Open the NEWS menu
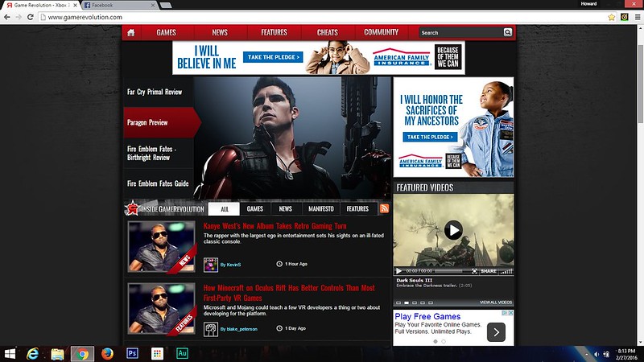The height and width of the screenshot is (362, 644). coord(220,32)
